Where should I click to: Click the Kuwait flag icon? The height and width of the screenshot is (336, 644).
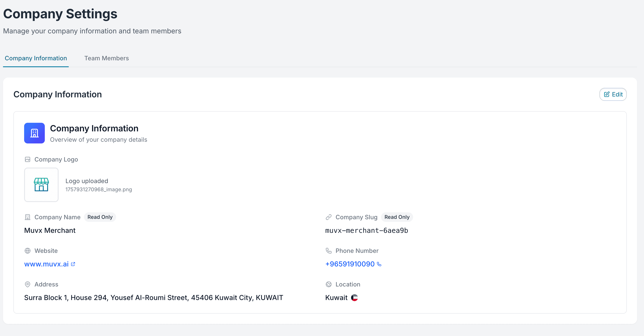[354, 297]
